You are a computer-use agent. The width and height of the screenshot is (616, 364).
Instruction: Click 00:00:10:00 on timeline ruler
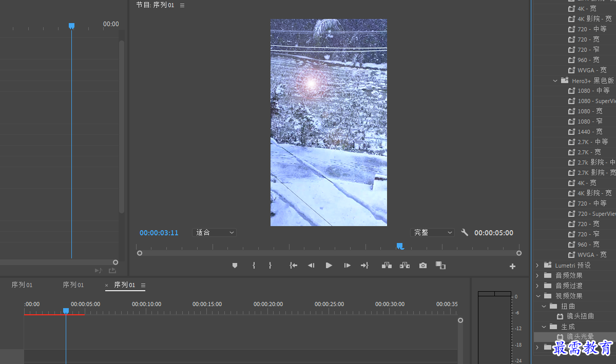pyautogui.click(x=146, y=304)
